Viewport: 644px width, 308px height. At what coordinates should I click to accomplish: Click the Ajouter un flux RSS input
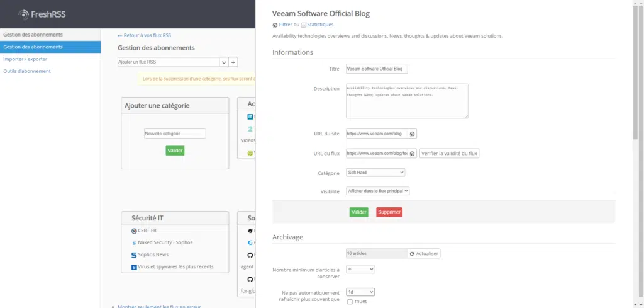pyautogui.click(x=169, y=62)
